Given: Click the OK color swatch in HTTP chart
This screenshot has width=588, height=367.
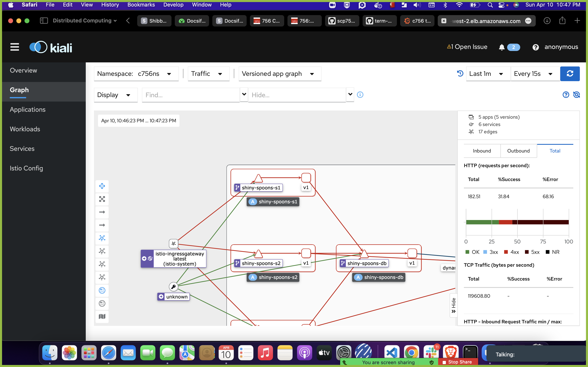Looking at the screenshot, I should [468, 252].
